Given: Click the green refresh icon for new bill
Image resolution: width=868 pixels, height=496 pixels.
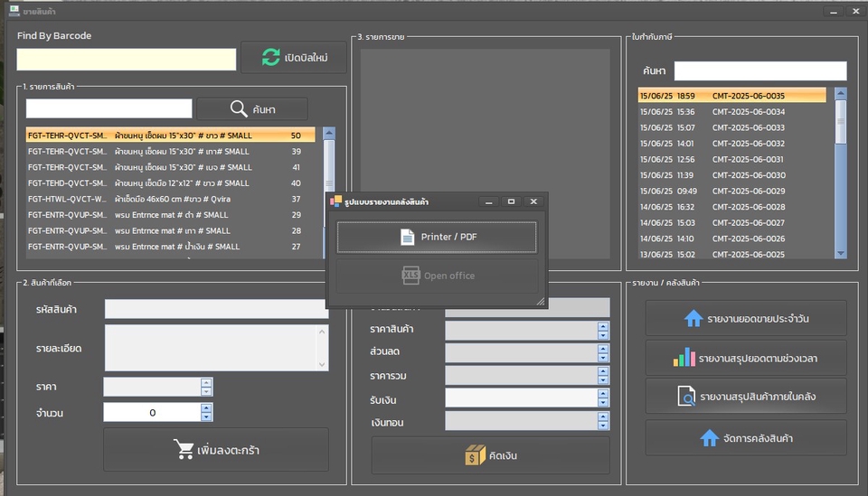Looking at the screenshot, I should tap(270, 58).
